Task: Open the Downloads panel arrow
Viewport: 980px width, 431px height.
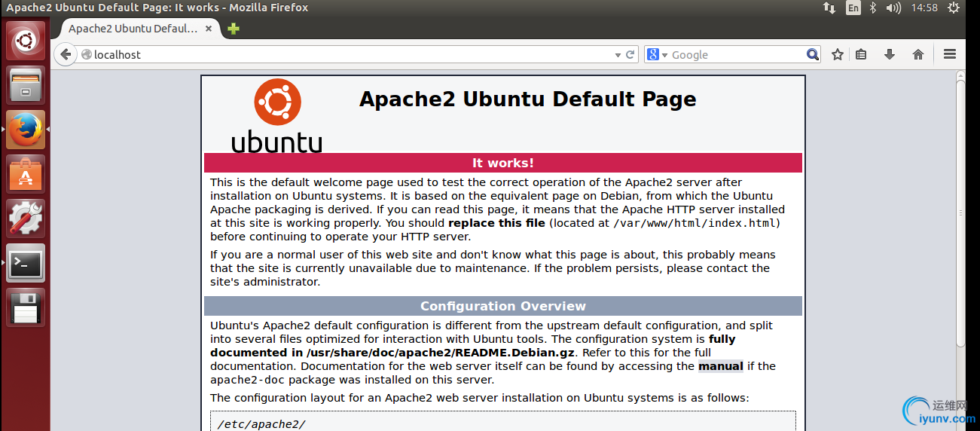Action: click(x=890, y=54)
